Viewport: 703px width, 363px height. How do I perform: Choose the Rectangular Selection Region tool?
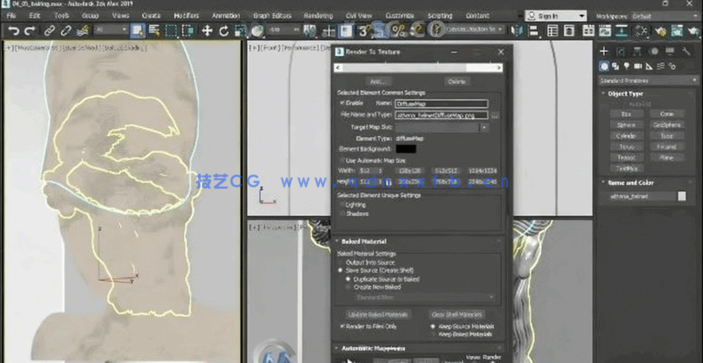pyautogui.click(x=171, y=31)
